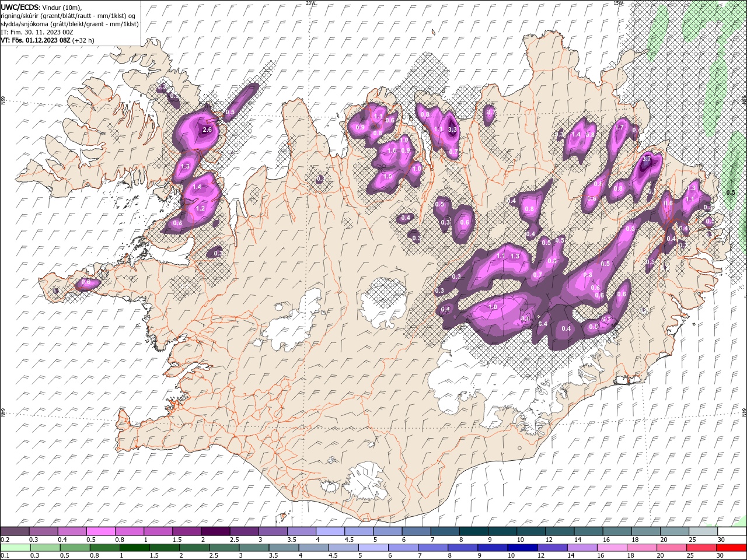Image resolution: width=747 pixels, height=560 pixels.
Task: Click the white swatch ending the snow legend
Action: point(731,531)
